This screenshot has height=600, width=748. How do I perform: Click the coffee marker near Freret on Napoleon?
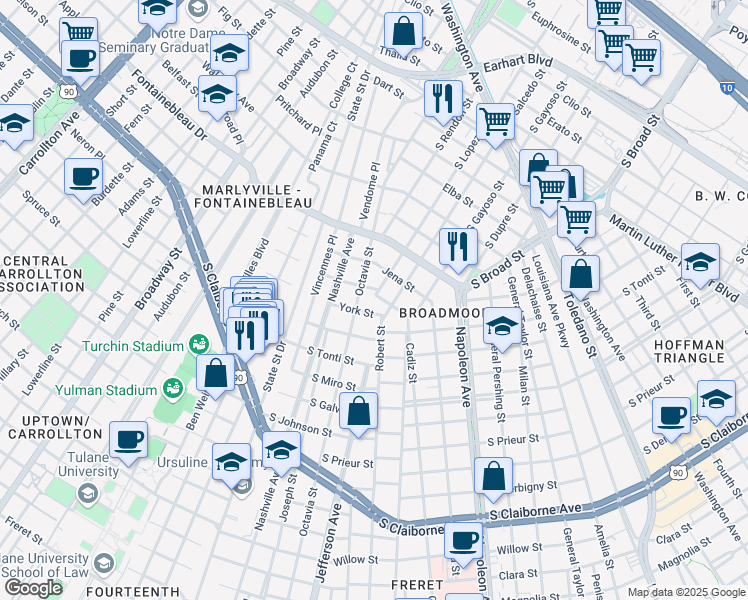[x=463, y=544]
